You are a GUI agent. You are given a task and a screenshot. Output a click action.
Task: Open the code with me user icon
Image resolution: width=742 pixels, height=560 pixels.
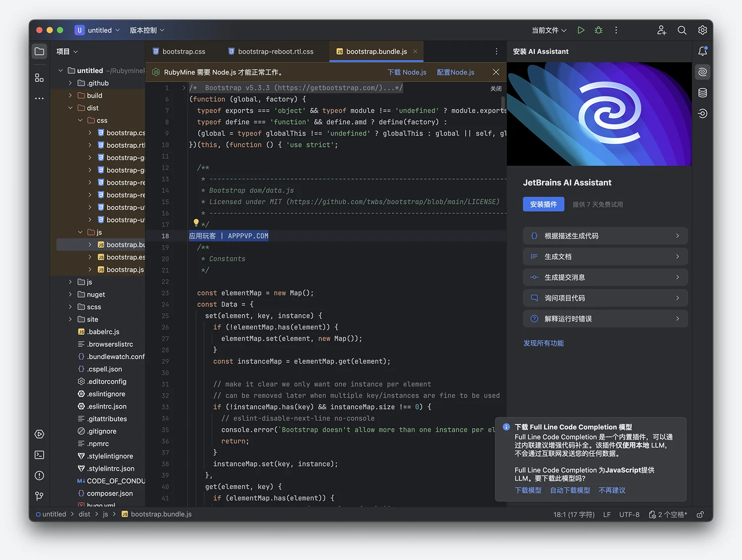coord(661,30)
